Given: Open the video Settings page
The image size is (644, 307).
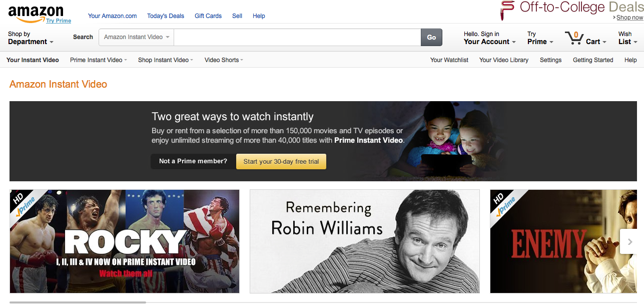Looking at the screenshot, I should (550, 60).
